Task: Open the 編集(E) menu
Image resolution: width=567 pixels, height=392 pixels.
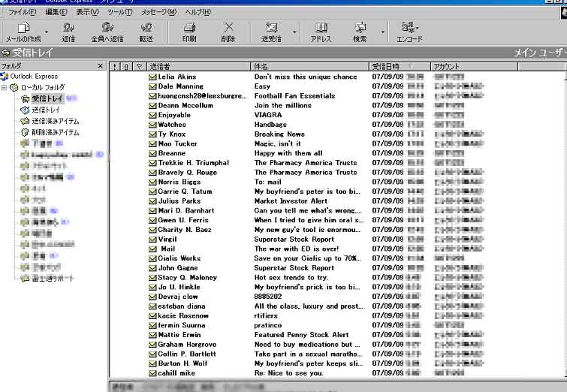Action: tap(56, 12)
